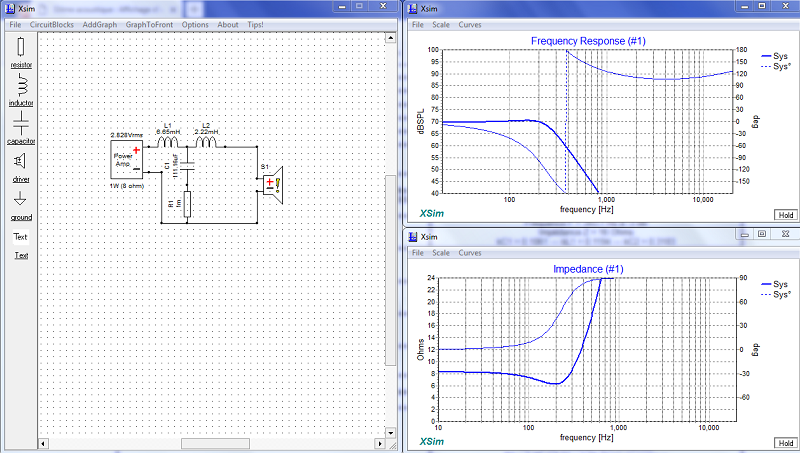Click capacitor C1 in schematic
This screenshot has height=453, width=800.
pos(187,165)
